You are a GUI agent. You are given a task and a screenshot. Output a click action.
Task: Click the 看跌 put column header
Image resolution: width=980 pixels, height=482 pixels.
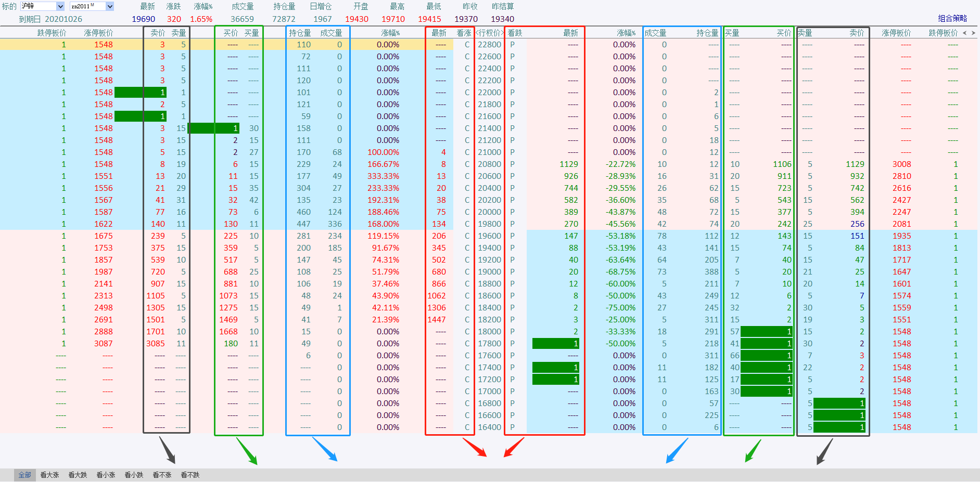tap(515, 33)
